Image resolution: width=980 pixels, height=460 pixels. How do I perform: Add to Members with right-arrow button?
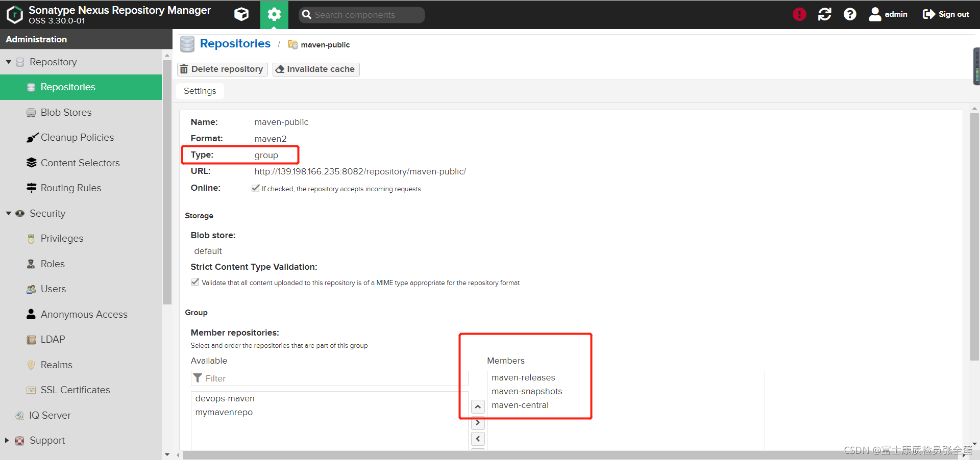478,422
